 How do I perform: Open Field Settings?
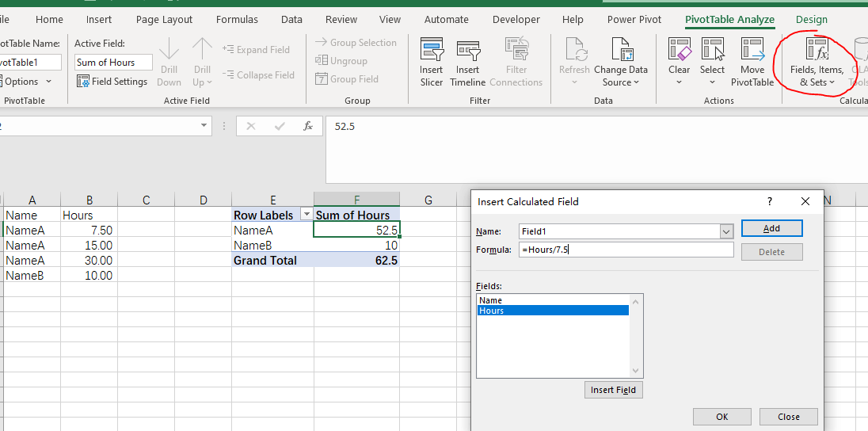(x=112, y=82)
